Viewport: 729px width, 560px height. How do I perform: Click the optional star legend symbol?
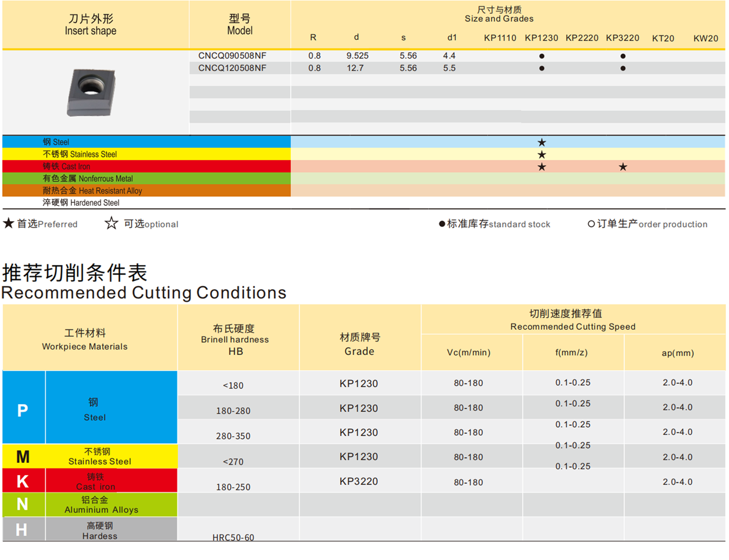111,223
